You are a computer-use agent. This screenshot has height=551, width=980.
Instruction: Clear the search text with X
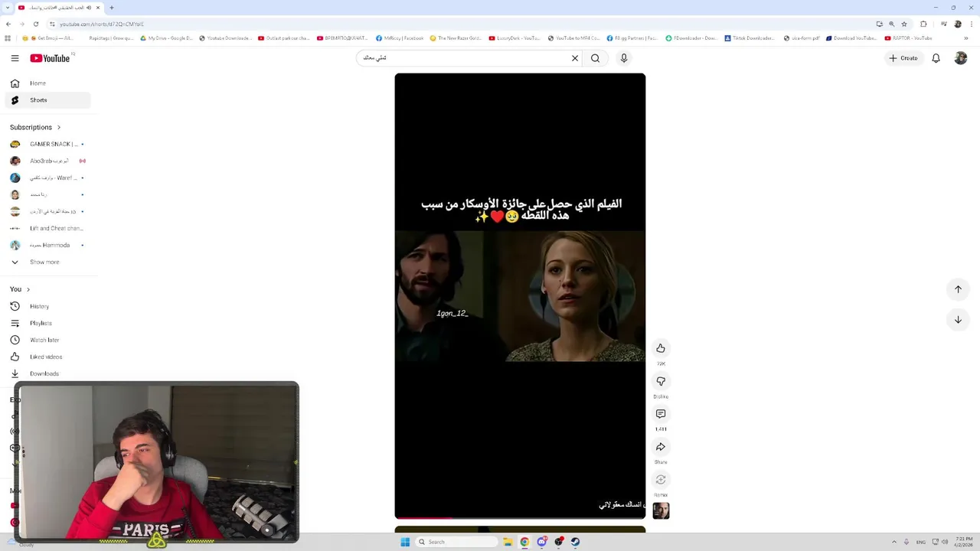[575, 58]
